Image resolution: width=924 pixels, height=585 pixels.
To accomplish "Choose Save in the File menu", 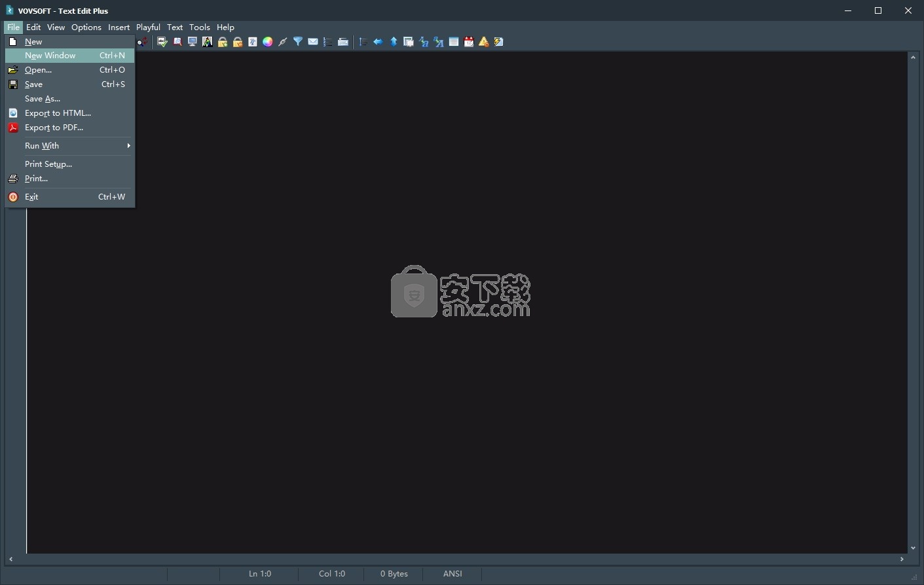I will pos(69,84).
